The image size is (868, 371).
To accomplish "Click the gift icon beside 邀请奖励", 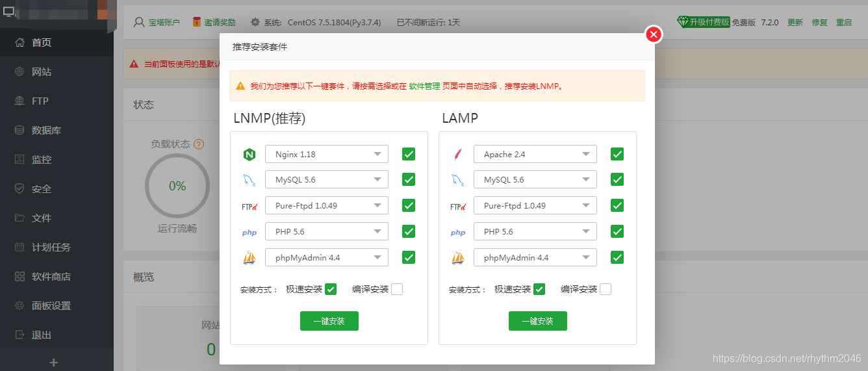I will point(197,22).
